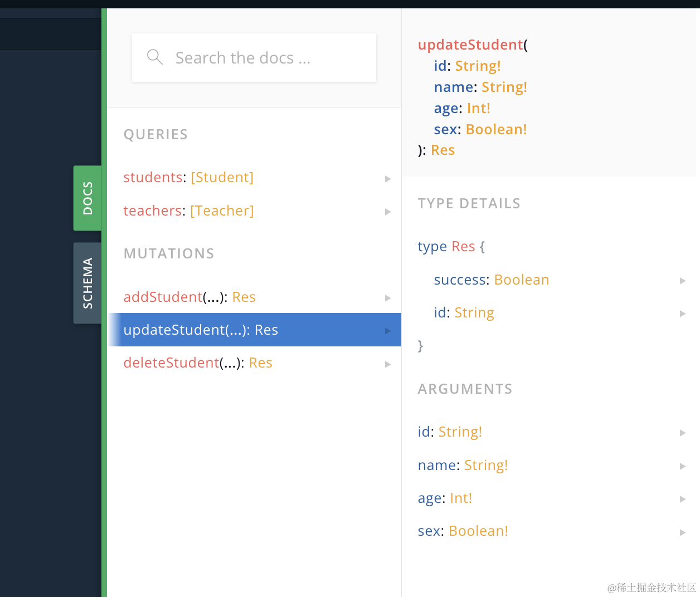Open the id: String! argument
Image resolution: width=700 pixels, height=597 pixels.
pyautogui.click(x=450, y=432)
